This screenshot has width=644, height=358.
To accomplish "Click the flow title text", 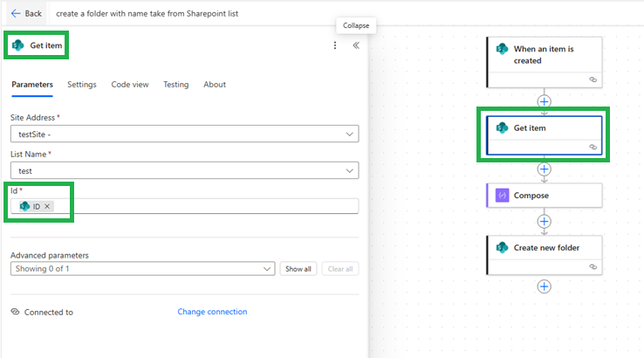I will coord(147,14).
